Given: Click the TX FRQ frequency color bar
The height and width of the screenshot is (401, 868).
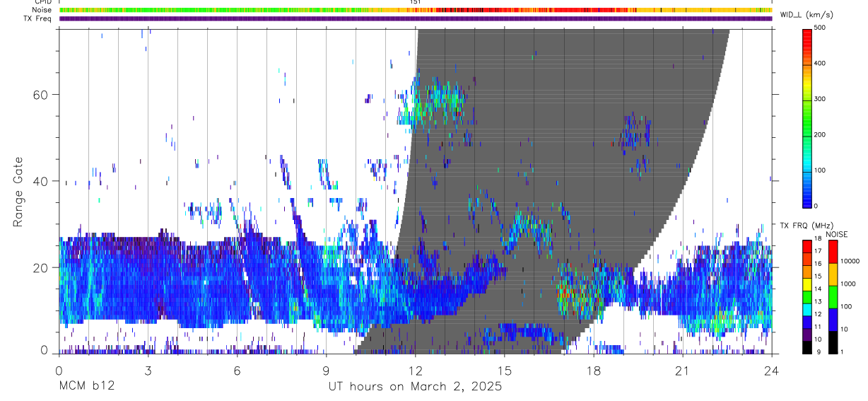Looking at the screenshot, I should click(x=807, y=296).
